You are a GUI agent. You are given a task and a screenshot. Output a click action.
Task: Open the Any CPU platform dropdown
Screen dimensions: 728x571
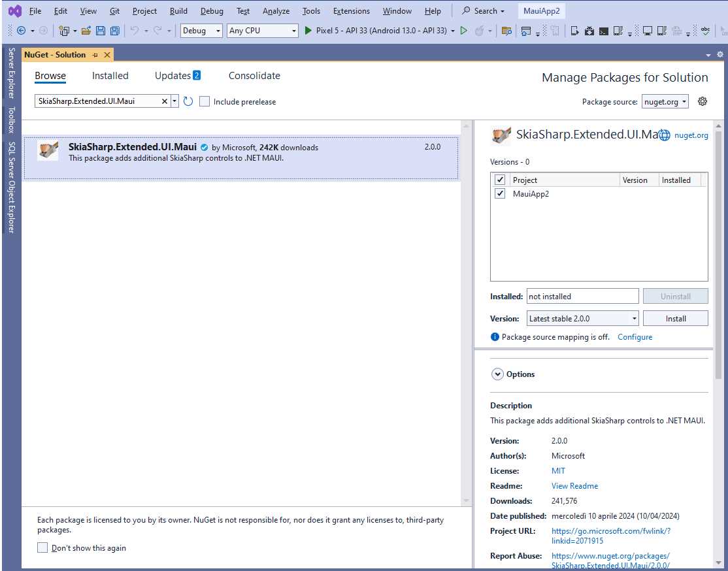coord(262,31)
